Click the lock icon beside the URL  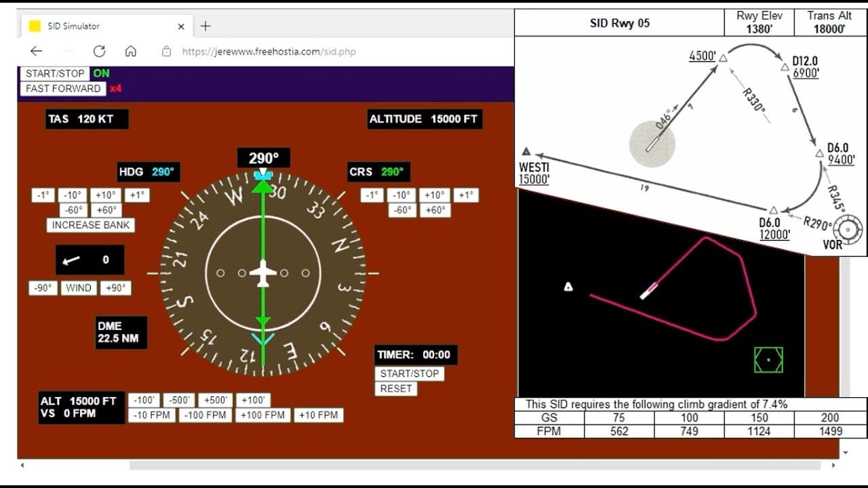pos(166,52)
